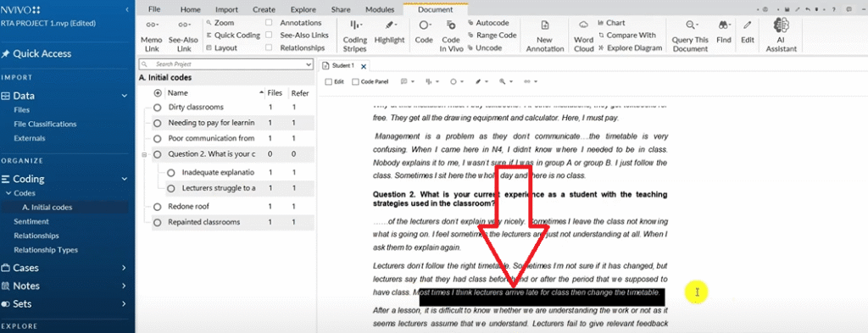Toggle the Annotations checkbox
The height and width of the screenshot is (333, 868).
269,23
